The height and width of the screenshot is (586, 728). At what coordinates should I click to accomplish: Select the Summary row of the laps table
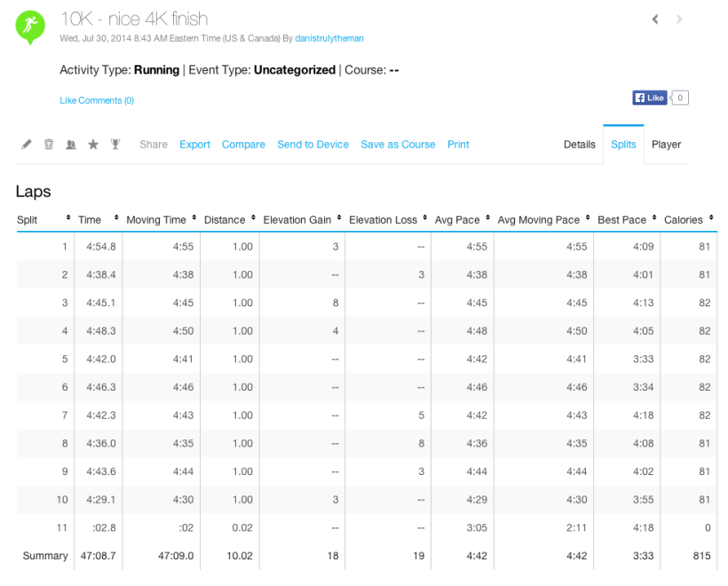[44, 555]
